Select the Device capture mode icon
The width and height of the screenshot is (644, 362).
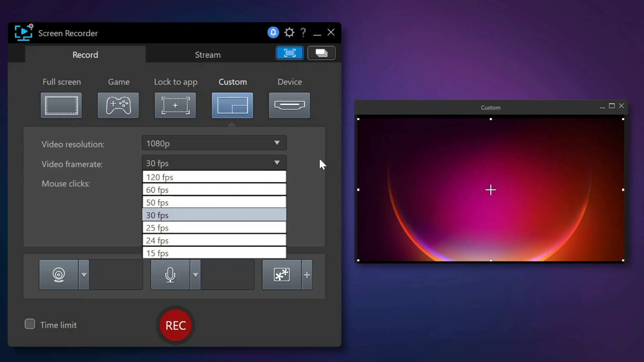(289, 105)
